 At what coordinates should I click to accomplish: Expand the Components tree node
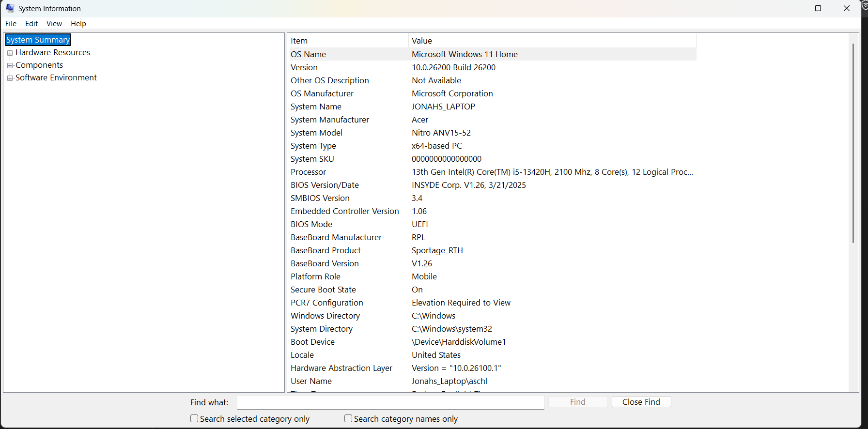pos(10,65)
